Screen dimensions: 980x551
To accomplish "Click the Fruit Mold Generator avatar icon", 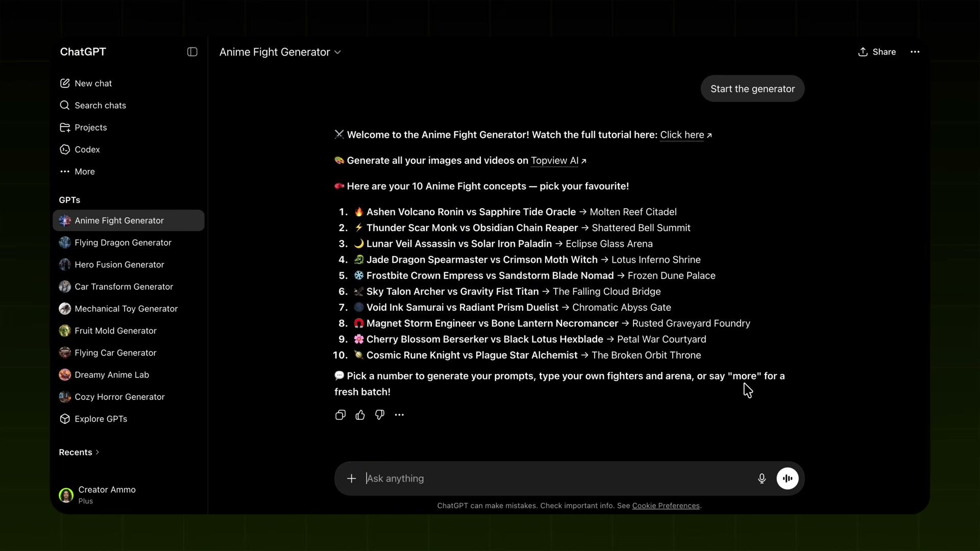I will [65, 331].
